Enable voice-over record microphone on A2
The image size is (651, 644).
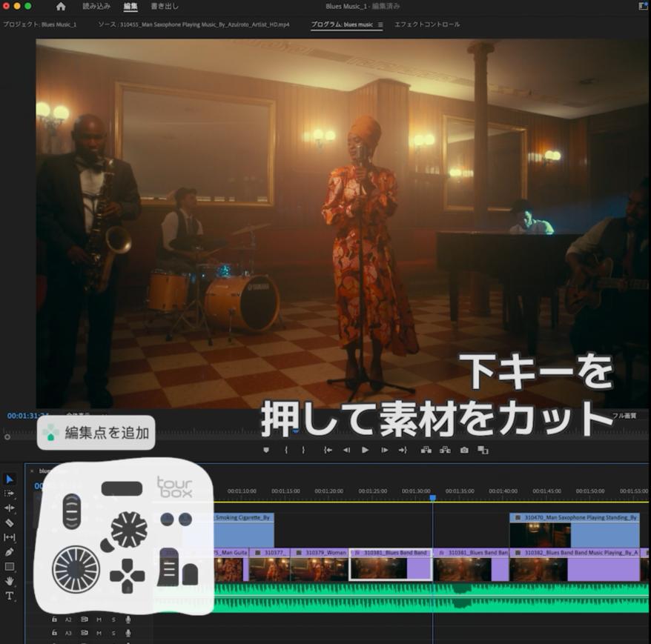(128, 620)
